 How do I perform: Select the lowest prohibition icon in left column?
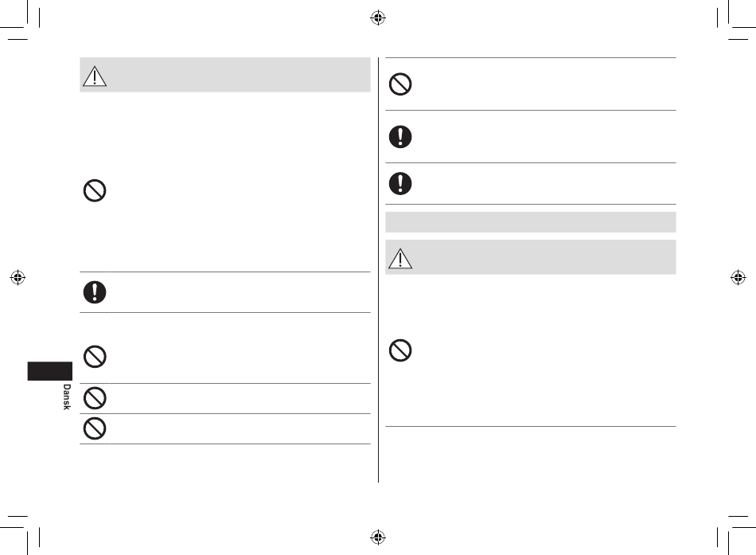point(95,428)
